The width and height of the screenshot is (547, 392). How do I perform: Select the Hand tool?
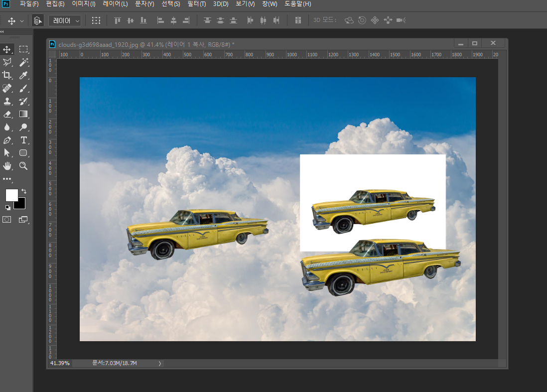[7, 166]
